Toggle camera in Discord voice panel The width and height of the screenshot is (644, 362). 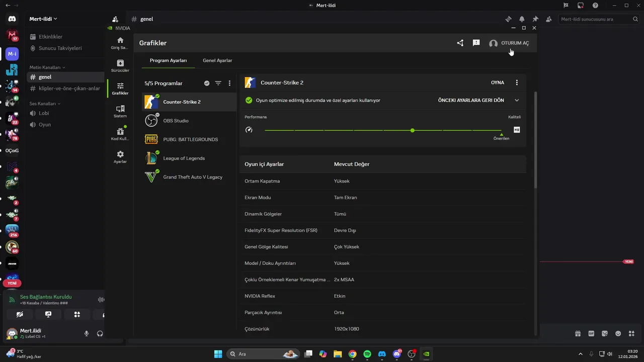[20, 314]
